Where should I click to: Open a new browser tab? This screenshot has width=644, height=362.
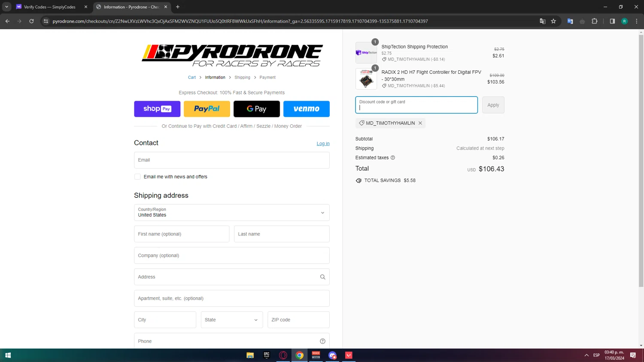(178, 7)
